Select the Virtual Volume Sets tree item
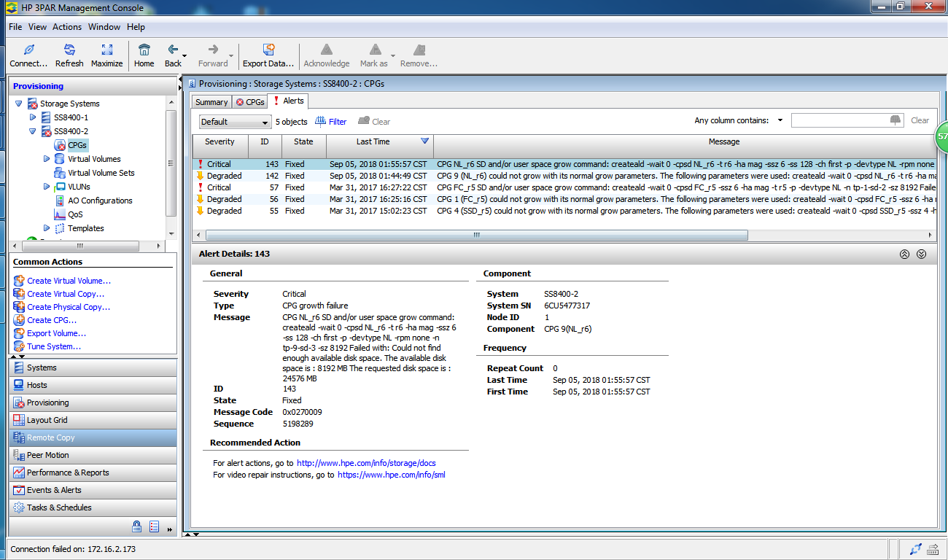This screenshot has width=948, height=560. click(x=101, y=173)
